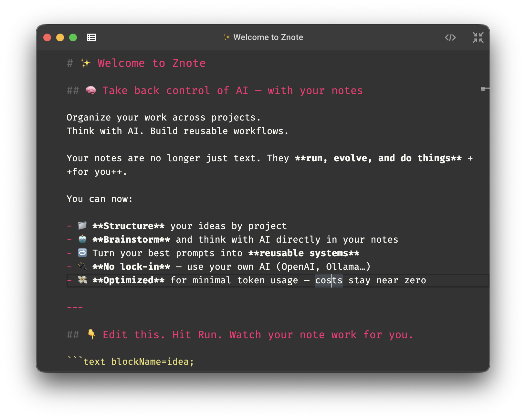The image size is (526, 420).
Task: Click the sparkles emoji in the H1 heading
Action: 85,63
